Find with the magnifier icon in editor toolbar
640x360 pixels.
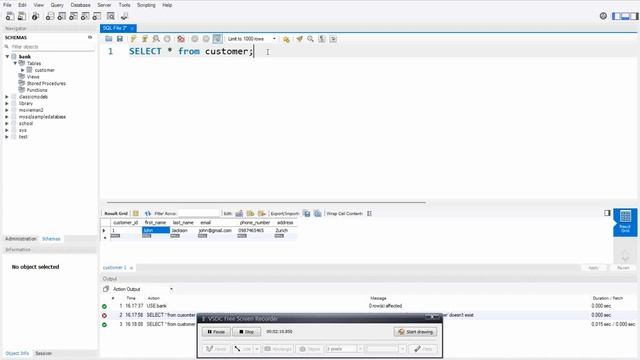311,39
